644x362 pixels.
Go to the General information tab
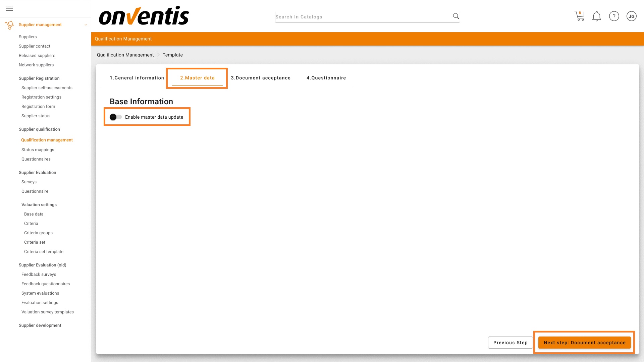tap(137, 78)
